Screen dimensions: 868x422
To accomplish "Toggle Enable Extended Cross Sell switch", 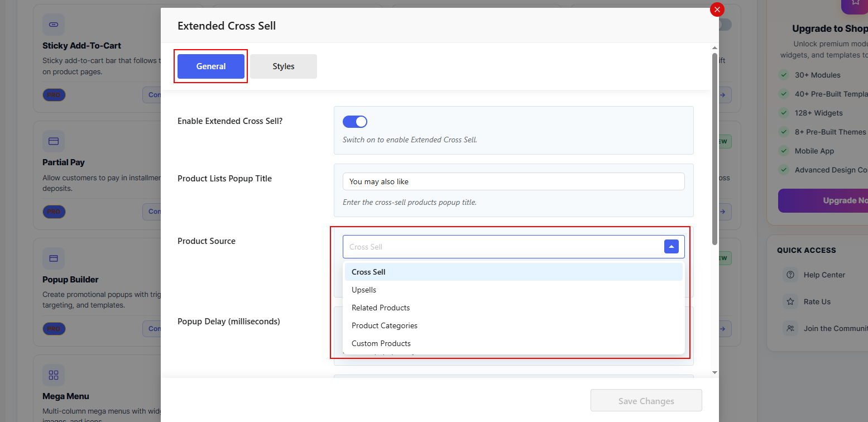I will 355,122.
